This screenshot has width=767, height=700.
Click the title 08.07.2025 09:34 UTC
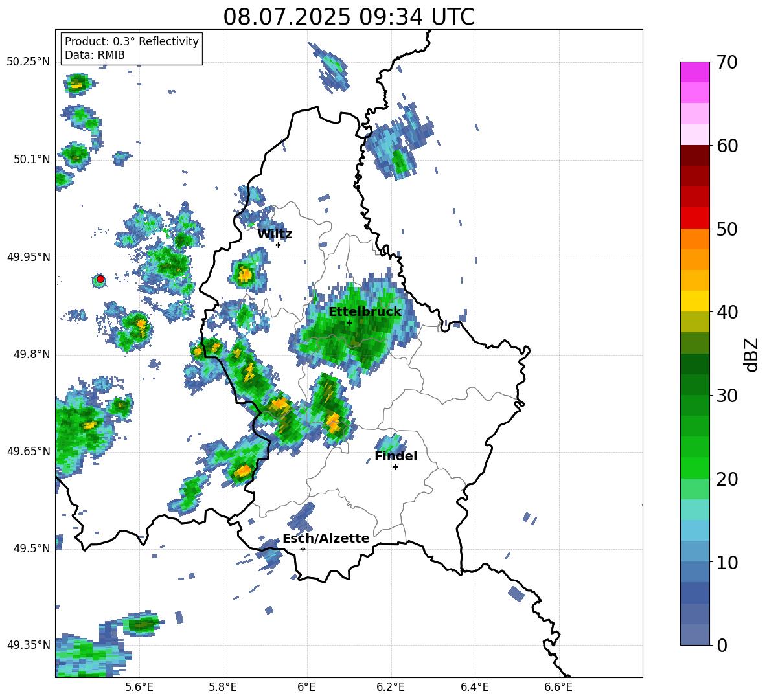click(x=349, y=17)
